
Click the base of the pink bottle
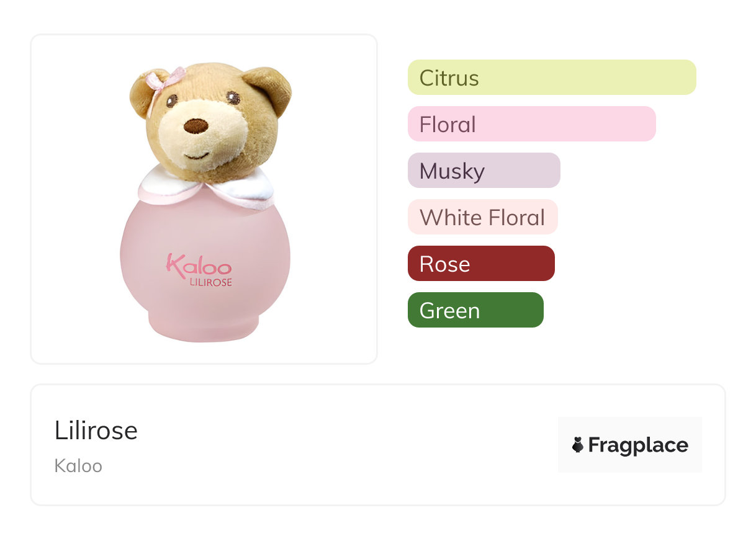tap(204, 328)
